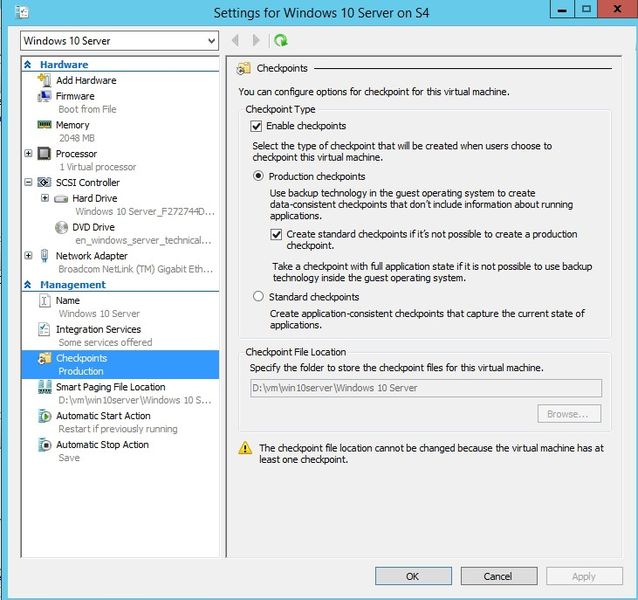Click the Apply button
This screenshot has width=638, height=600.
[x=584, y=576]
